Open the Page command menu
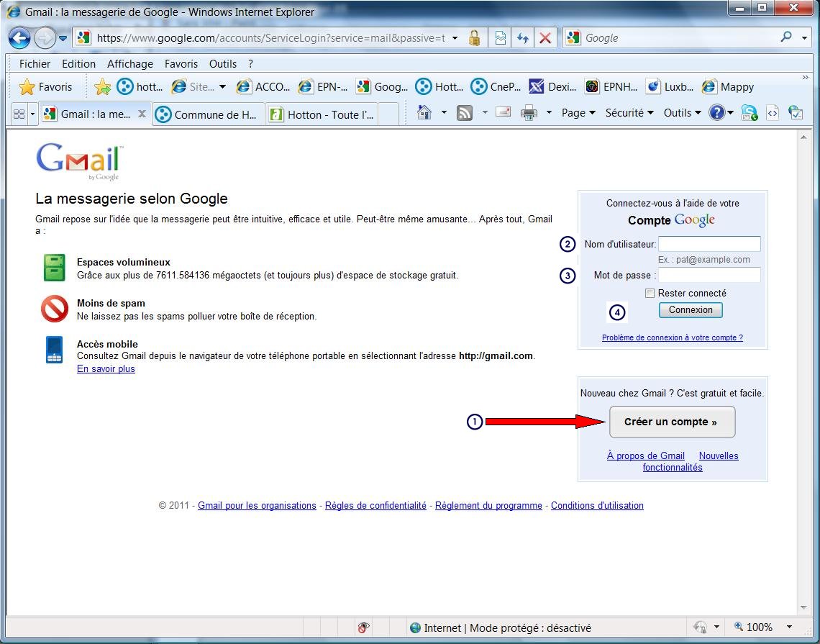 (x=578, y=112)
